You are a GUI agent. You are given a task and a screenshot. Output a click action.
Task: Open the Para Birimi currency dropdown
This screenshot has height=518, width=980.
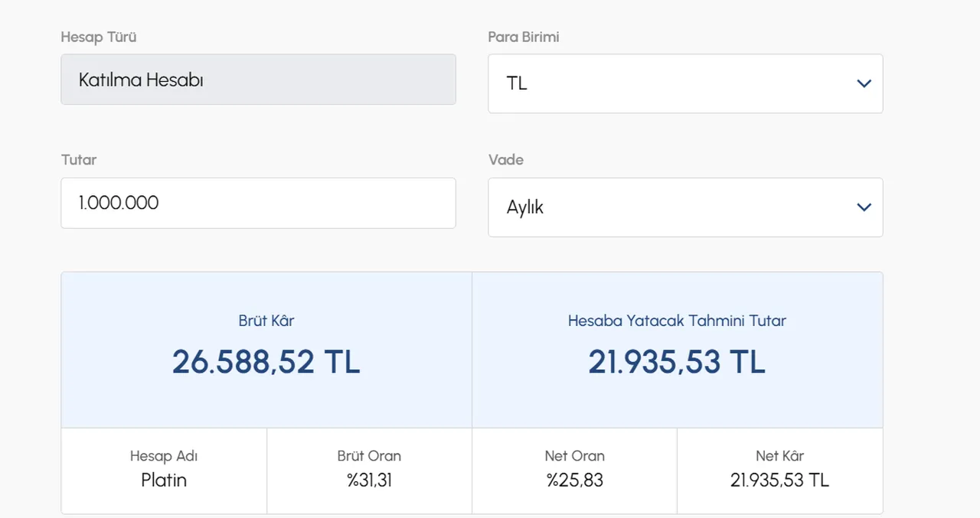(684, 83)
